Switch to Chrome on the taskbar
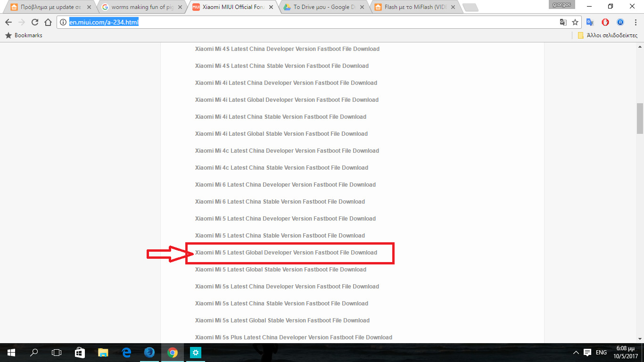This screenshot has width=644, height=362. tap(172, 353)
